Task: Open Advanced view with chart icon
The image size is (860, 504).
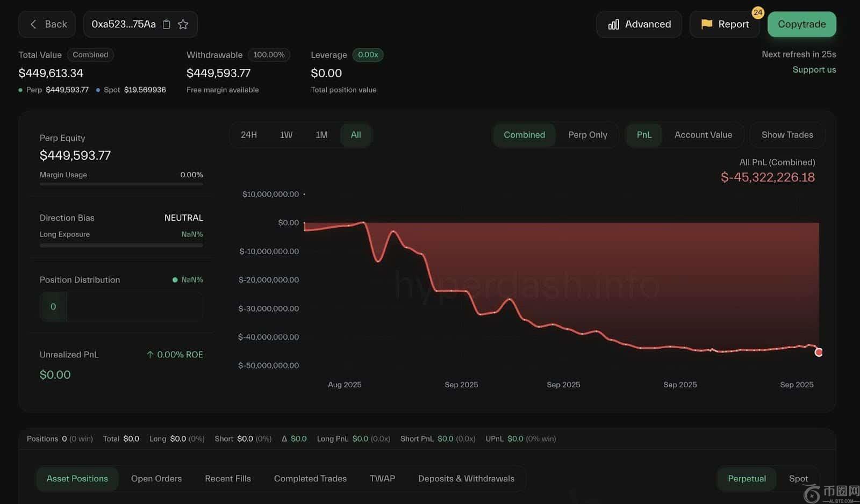Action: point(639,24)
